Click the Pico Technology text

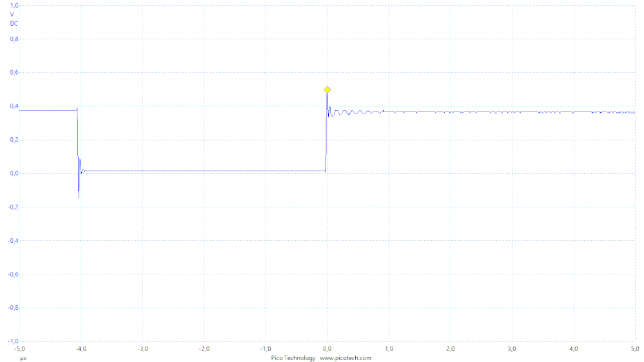[293, 358]
